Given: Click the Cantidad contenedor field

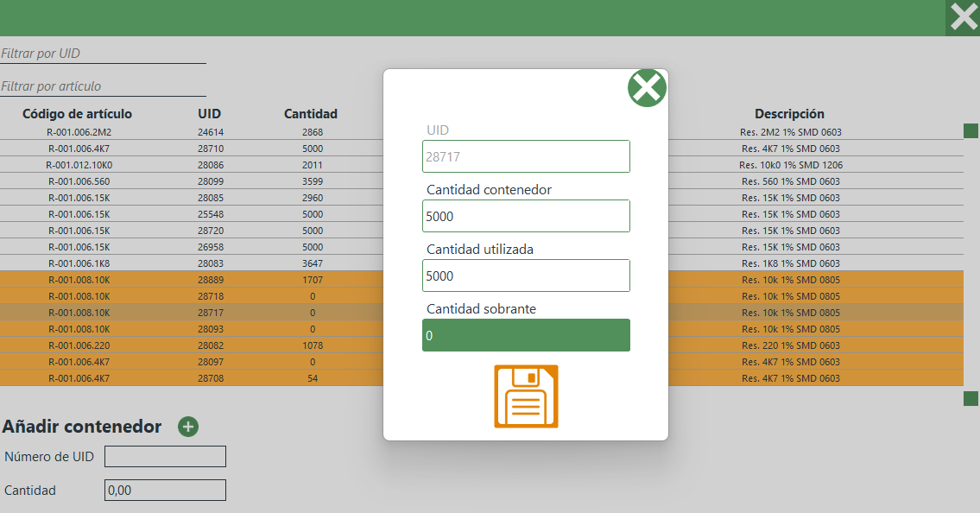Looking at the screenshot, I should click(x=526, y=216).
